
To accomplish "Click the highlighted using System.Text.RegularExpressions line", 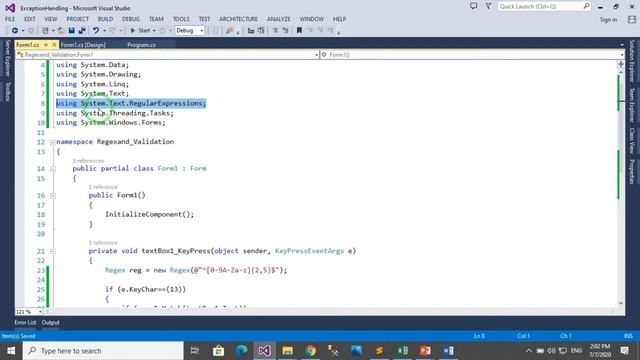I will click(x=131, y=103).
